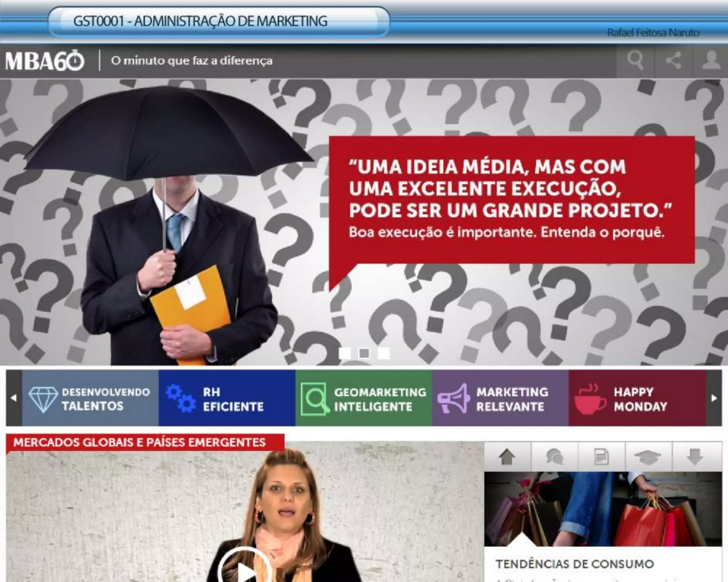Click the download arrow icon
The image size is (728, 582).
click(695, 457)
